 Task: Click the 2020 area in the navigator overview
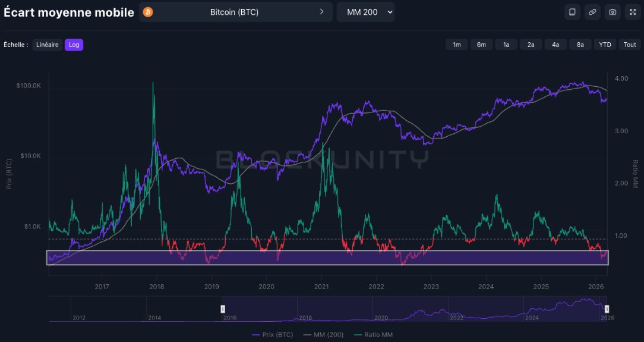pyautogui.click(x=381, y=318)
